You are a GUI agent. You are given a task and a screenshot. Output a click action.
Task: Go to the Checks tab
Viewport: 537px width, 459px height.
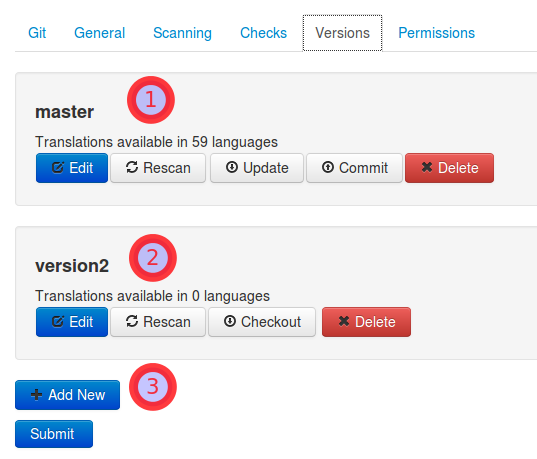263,33
